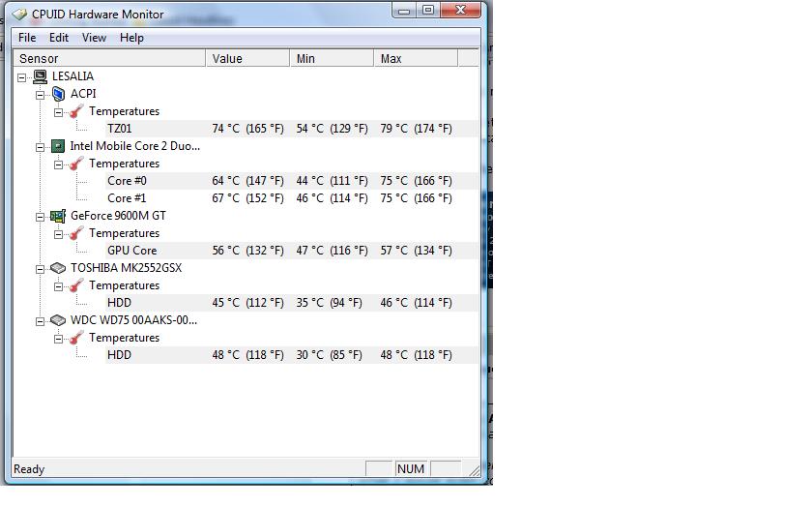
Task: Collapse Temperatures group under TOSHIBA drive
Action: coord(59,287)
